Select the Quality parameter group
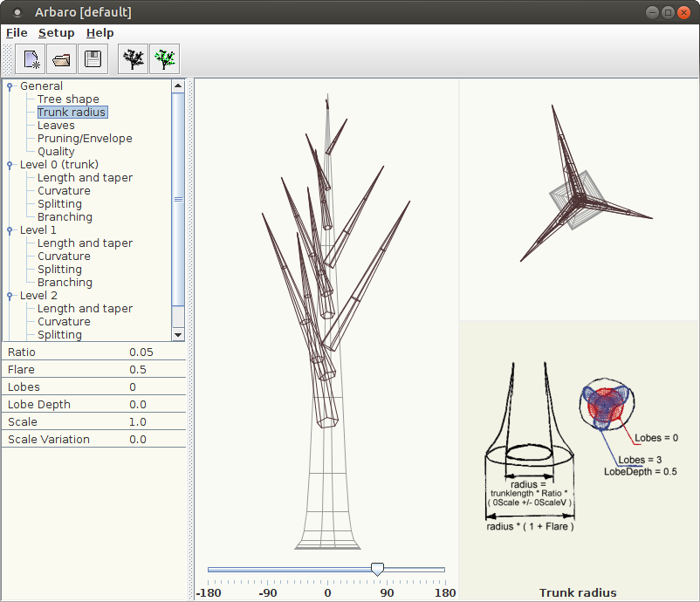The height and width of the screenshot is (602, 700). pos(56,152)
